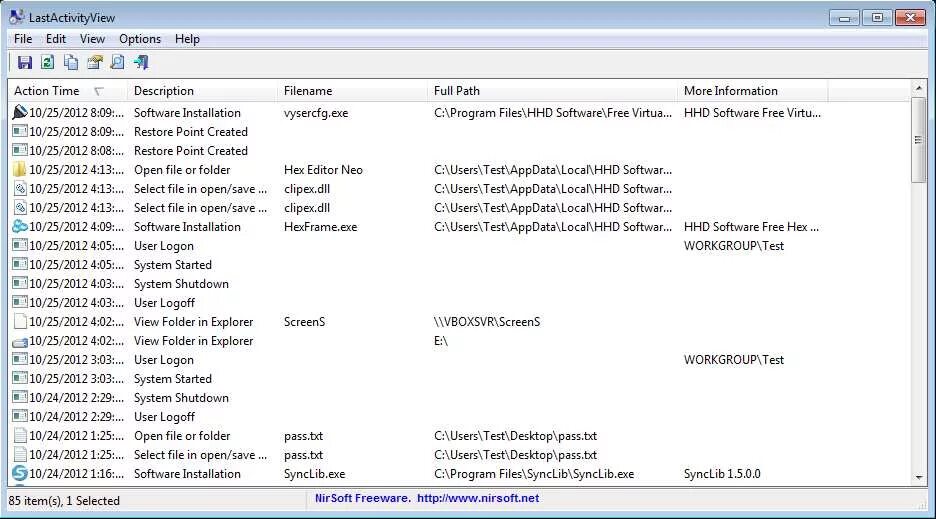
Task: Open the View menu
Action: coord(93,39)
